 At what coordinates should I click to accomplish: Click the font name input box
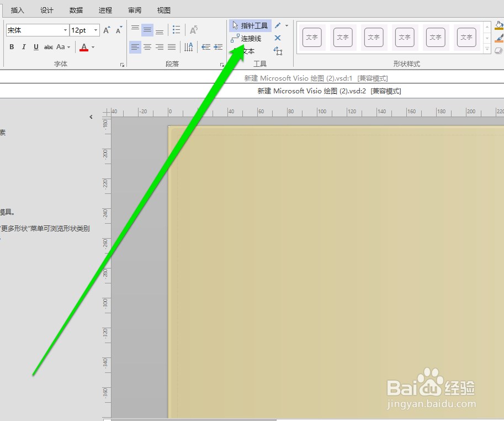point(34,30)
